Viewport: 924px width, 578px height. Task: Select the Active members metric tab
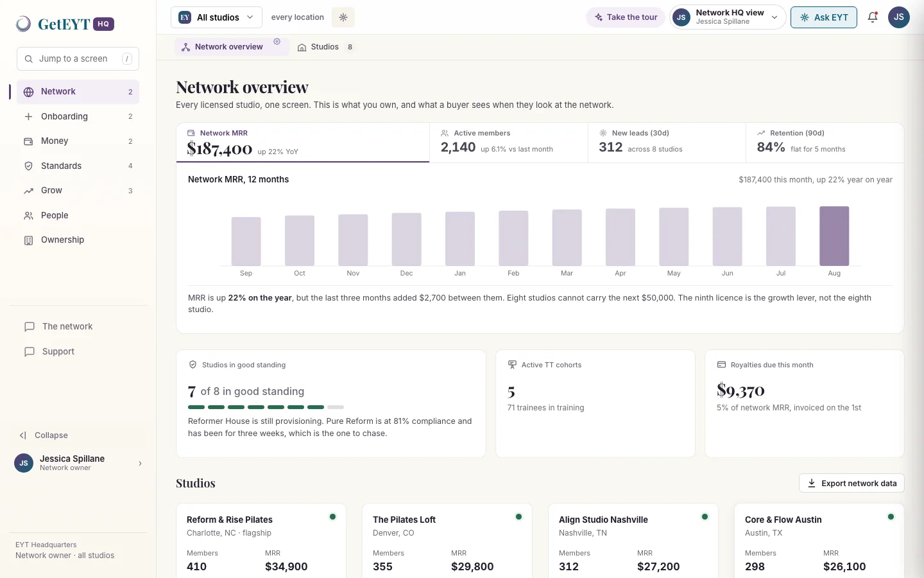(509, 143)
